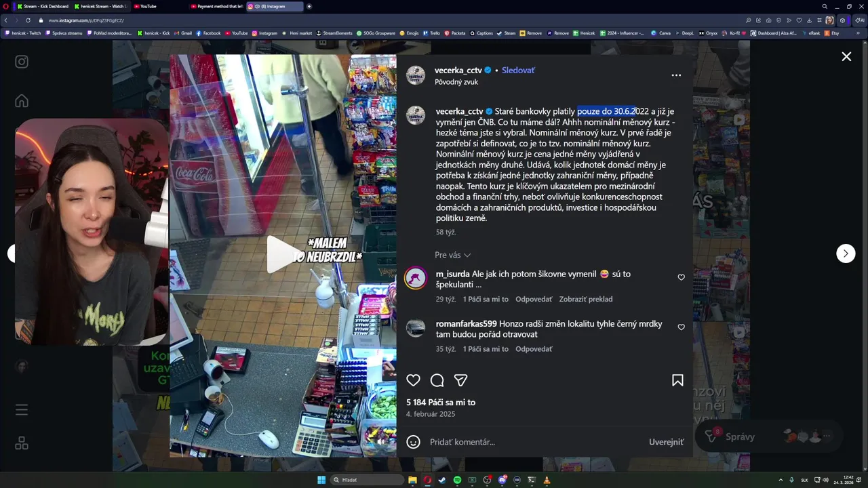
Task: Switch to Payment method browser tab
Action: tap(217, 6)
